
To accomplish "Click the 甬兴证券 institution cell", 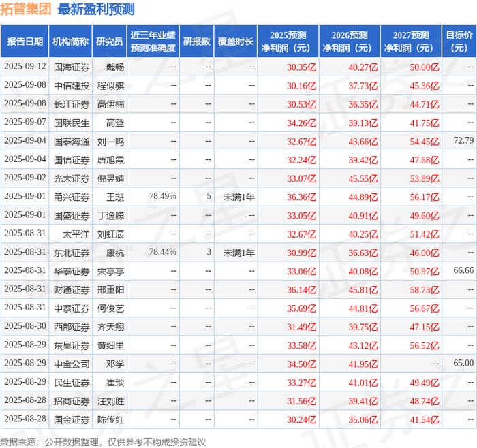I will (72, 197).
